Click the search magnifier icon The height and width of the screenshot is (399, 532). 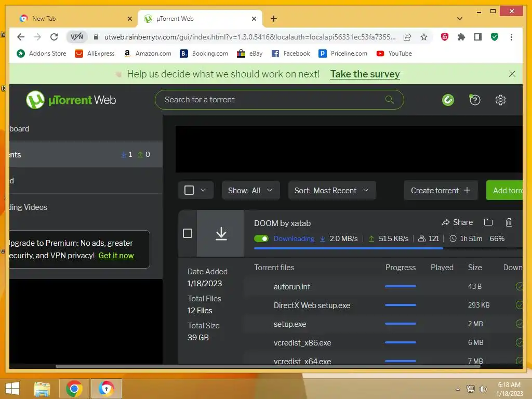point(390,99)
